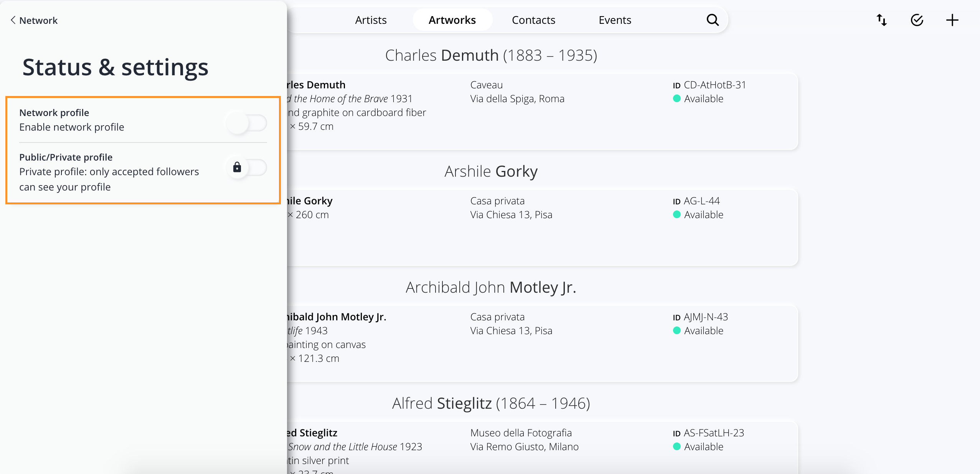Open Archibald John Motley Jr. heading
The image size is (980, 474).
click(491, 287)
